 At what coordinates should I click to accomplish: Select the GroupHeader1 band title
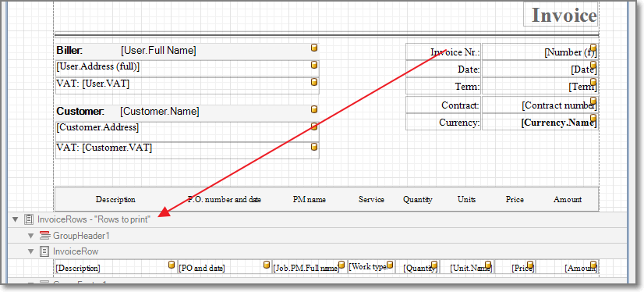click(x=81, y=236)
